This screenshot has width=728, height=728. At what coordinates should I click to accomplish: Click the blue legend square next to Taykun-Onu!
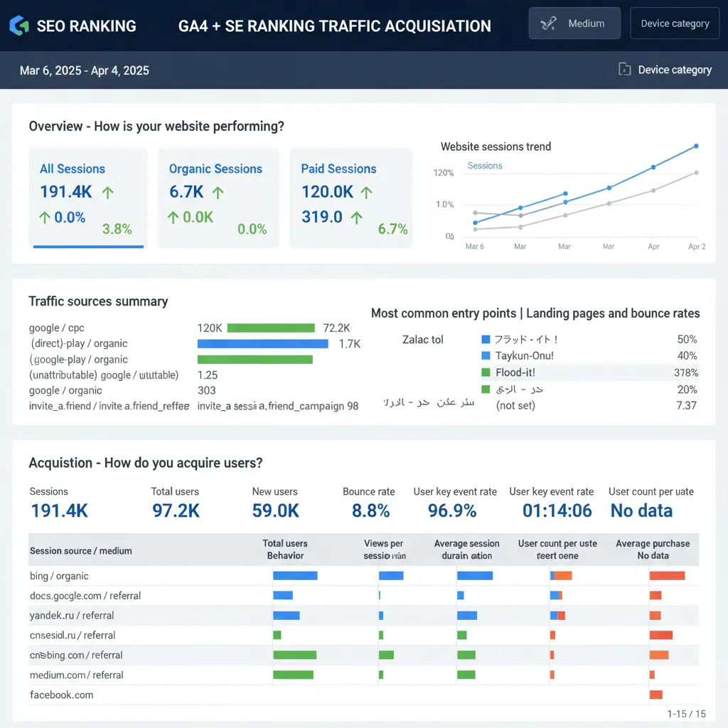tap(487, 355)
